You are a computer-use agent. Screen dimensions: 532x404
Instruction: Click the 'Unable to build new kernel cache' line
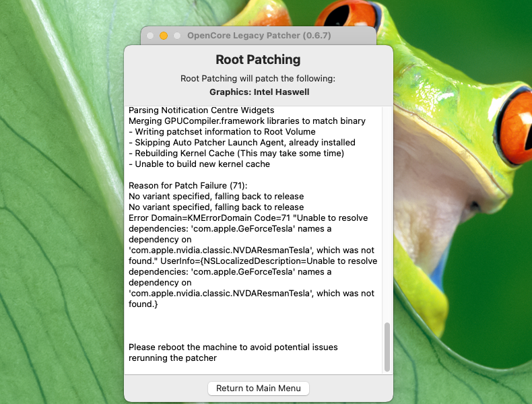pos(199,164)
